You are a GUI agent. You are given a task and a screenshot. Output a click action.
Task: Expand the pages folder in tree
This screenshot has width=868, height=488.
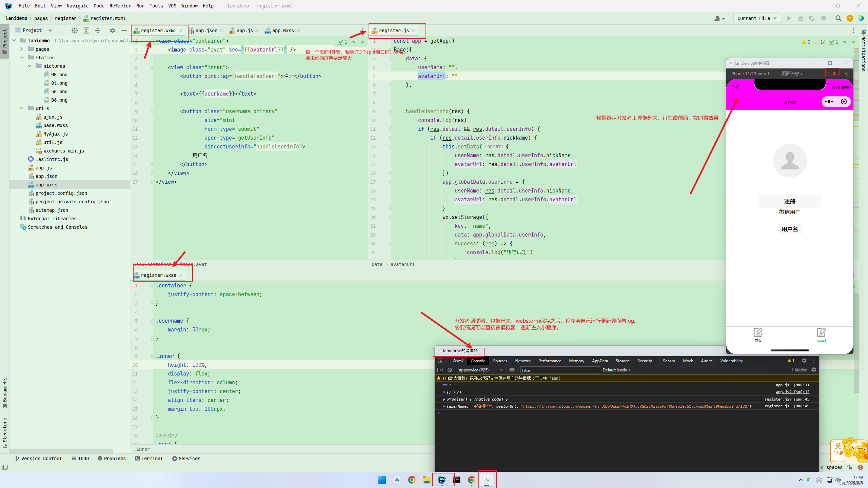(x=22, y=49)
